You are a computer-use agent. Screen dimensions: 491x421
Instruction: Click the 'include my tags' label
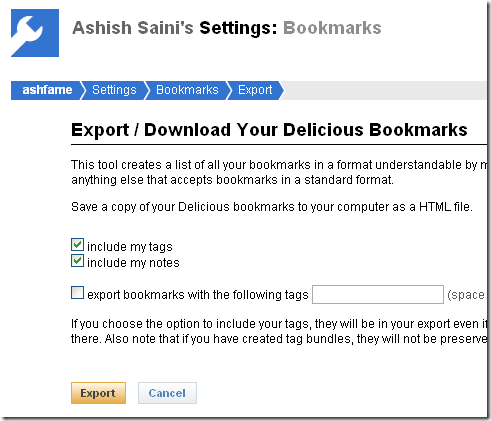click(x=130, y=247)
